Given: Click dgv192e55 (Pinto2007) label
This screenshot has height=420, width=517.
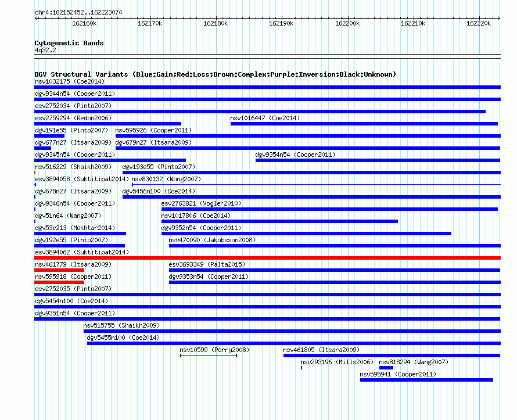Looking at the screenshot, I should point(71,240).
